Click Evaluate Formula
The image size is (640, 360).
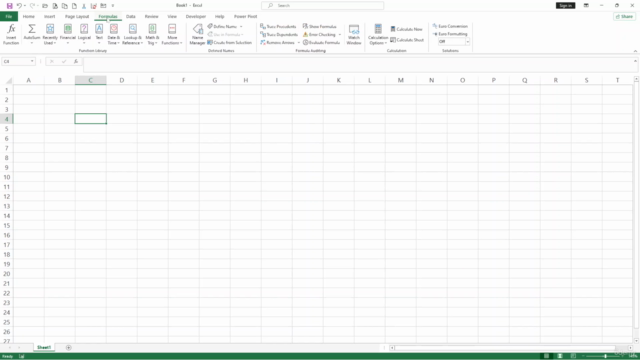click(x=321, y=42)
